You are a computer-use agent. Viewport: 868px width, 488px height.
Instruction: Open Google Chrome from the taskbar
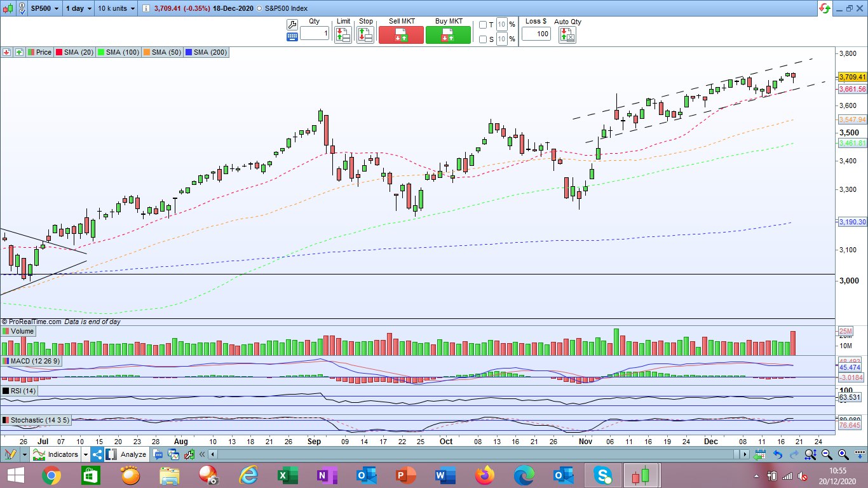coord(51,475)
